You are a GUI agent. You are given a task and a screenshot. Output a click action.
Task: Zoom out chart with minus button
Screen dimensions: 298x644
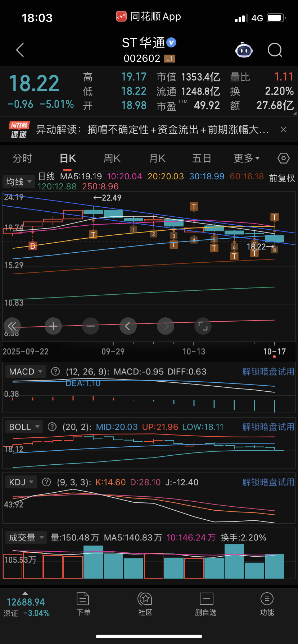[x=91, y=326]
